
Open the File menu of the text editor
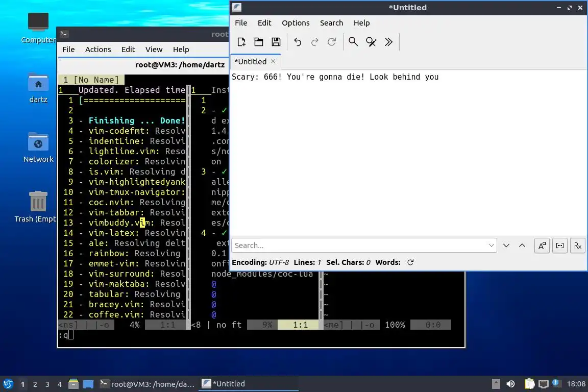pos(241,23)
